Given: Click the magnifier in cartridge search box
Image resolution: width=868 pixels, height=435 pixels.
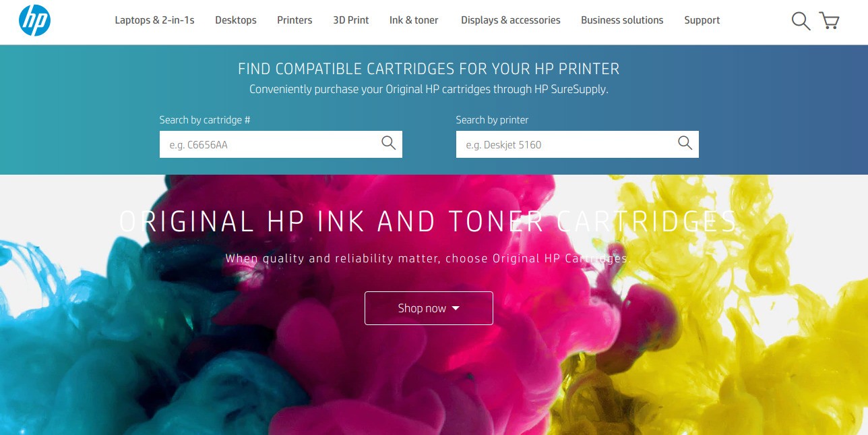Looking at the screenshot, I should pyautogui.click(x=388, y=143).
